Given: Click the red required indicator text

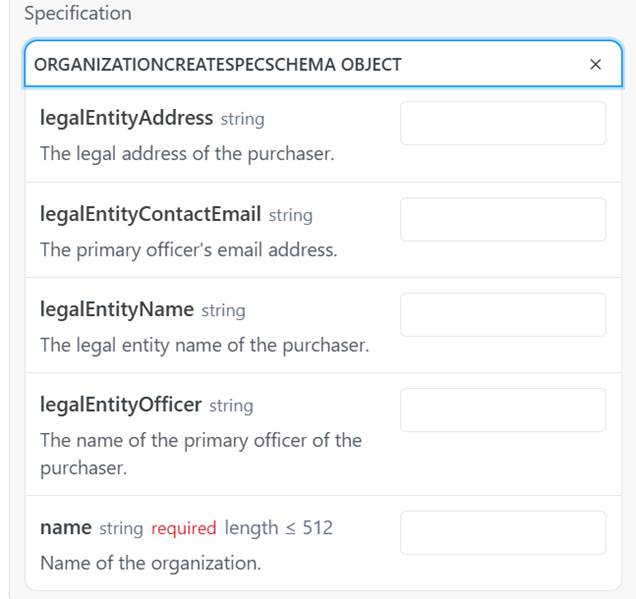Looking at the screenshot, I should point(183,528).
